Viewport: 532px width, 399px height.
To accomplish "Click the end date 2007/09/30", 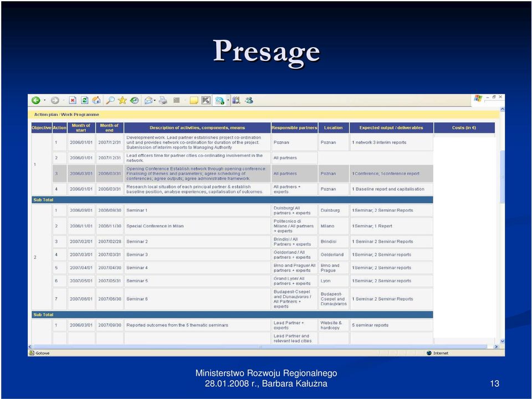I will [x=109, y=325].
